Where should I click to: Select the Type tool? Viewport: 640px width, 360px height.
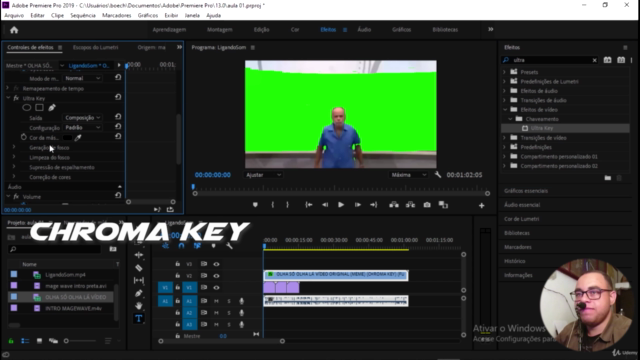[139, 318]
